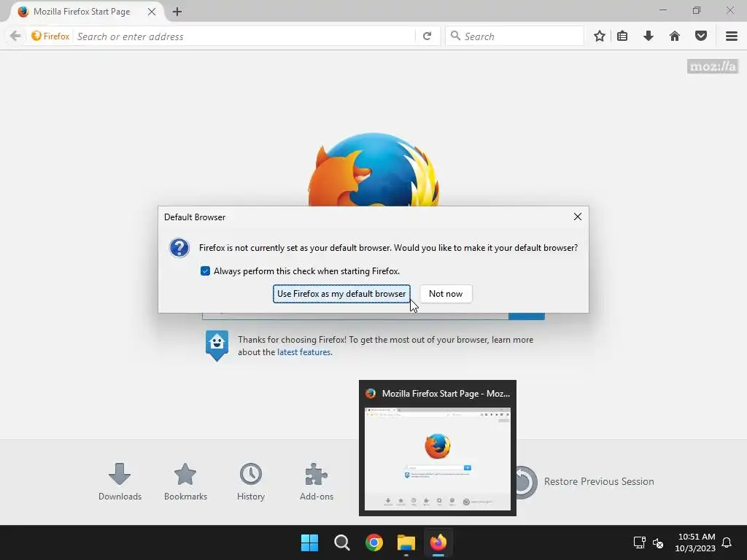
Task: Focus the Search or enter address field
Action: 244,36
